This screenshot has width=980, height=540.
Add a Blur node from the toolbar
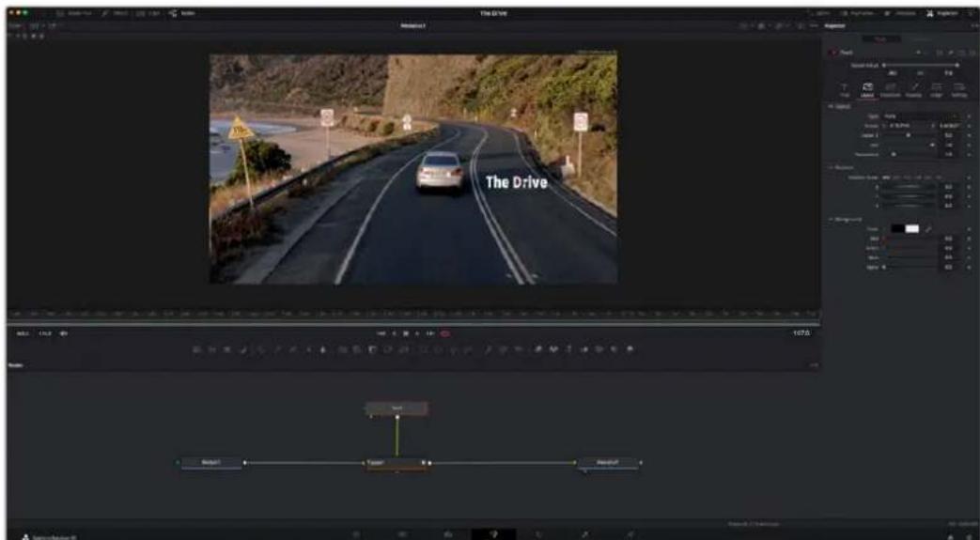point(322,350)
